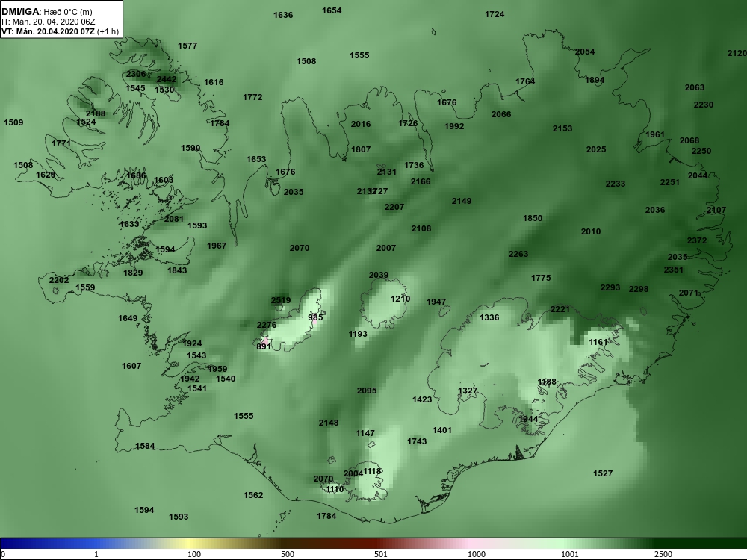Click the value 1562
This screenshot has width=747, height=560.
point(253,495)
